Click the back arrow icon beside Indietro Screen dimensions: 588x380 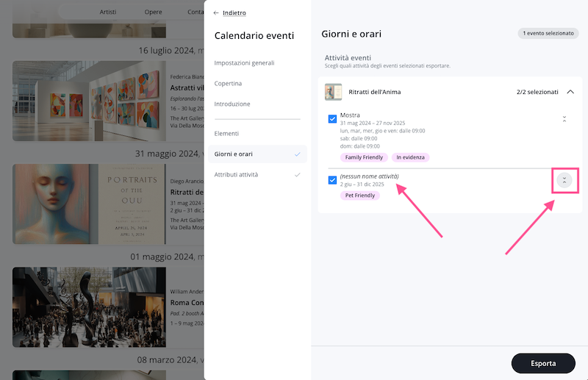[216, 13]
